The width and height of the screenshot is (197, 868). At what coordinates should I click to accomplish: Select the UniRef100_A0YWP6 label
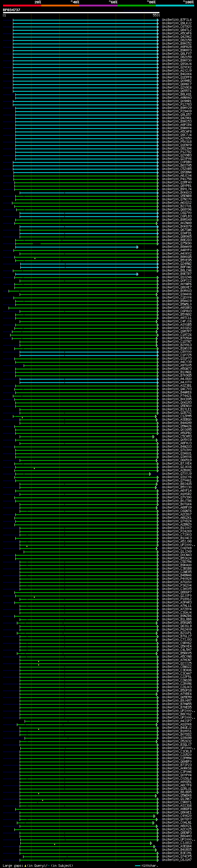coord(177,284)
